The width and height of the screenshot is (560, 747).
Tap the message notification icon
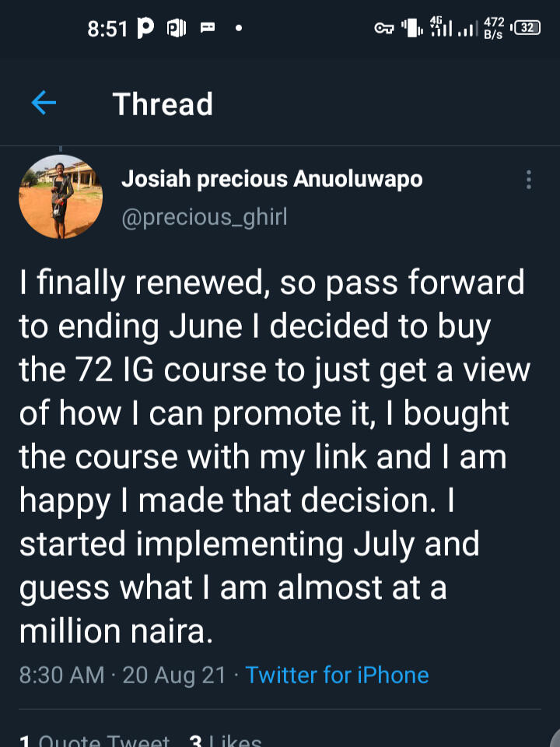coord(207,29)
